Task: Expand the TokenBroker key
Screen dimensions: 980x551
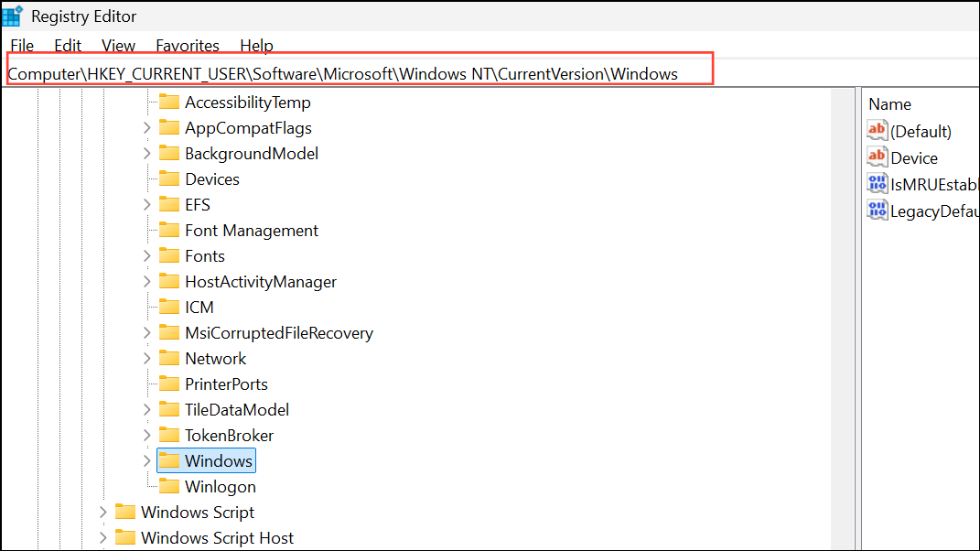Action: pos(147,436)
